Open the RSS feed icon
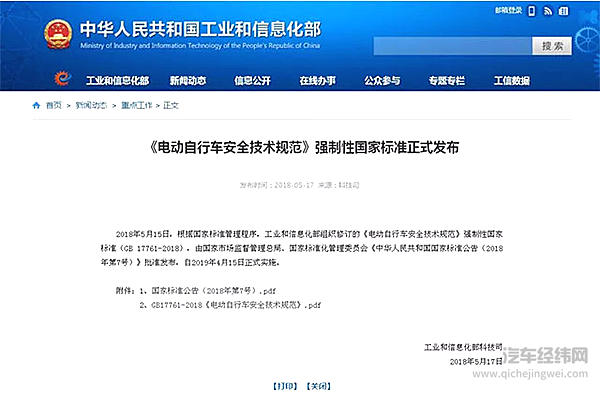This screenshot has height=402, width=600. click(x=548, y=11)
